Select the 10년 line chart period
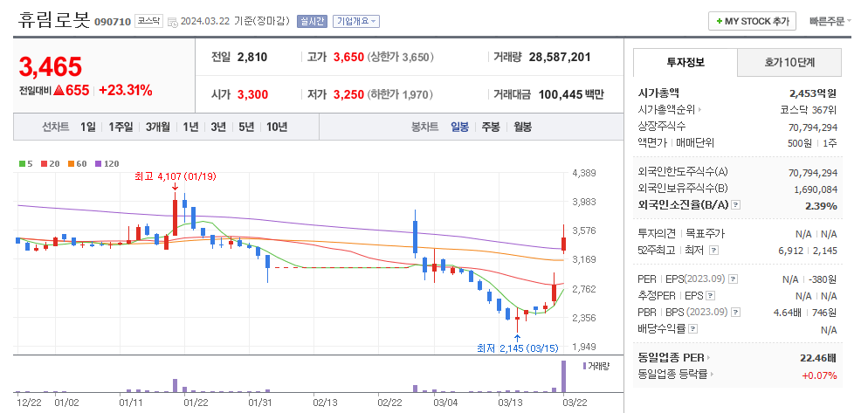The width and height of the screenshot is (868, 413). (276, 127)
